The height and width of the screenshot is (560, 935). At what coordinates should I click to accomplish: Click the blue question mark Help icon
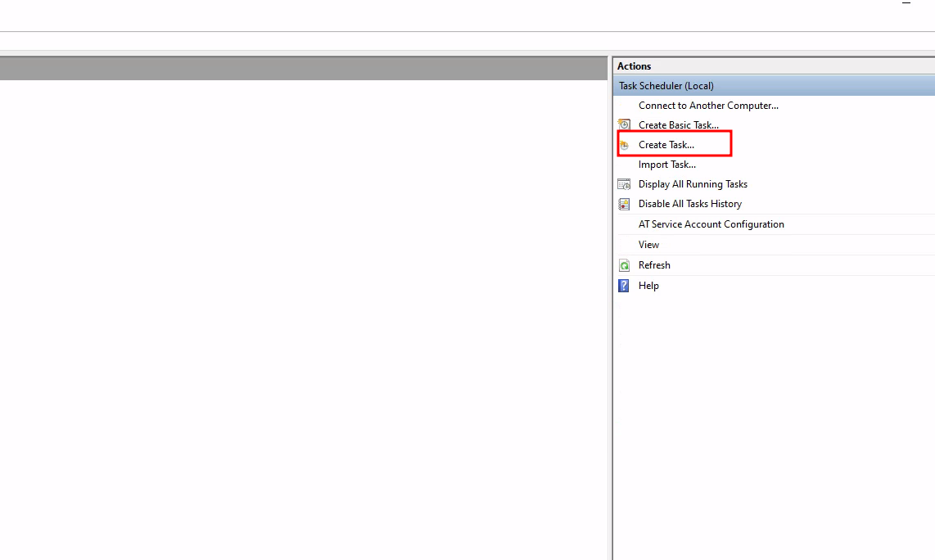pos(624,286)
